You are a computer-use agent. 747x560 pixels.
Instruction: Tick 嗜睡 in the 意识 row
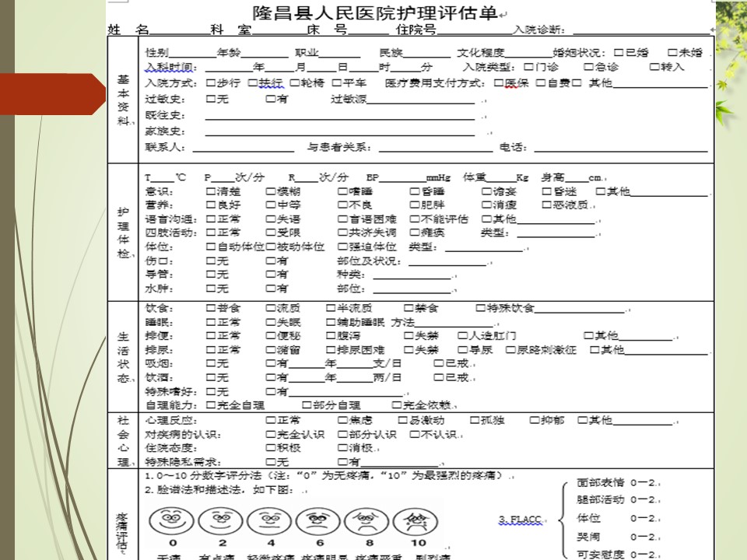342,191
